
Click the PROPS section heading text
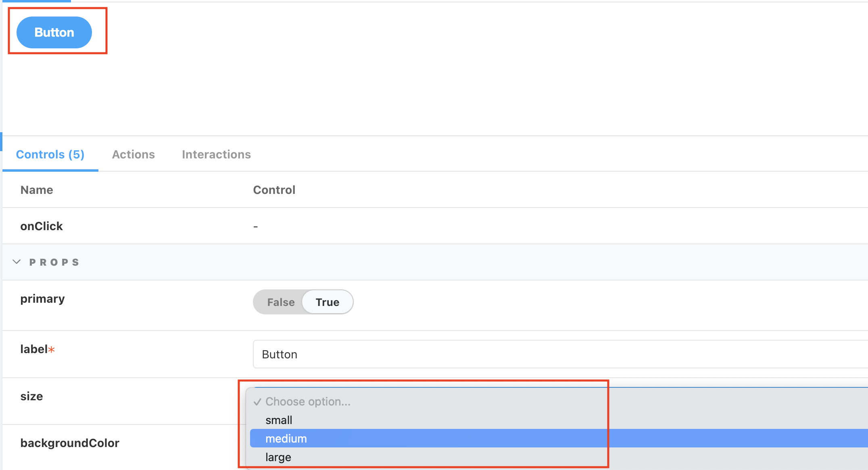(54, 262)
